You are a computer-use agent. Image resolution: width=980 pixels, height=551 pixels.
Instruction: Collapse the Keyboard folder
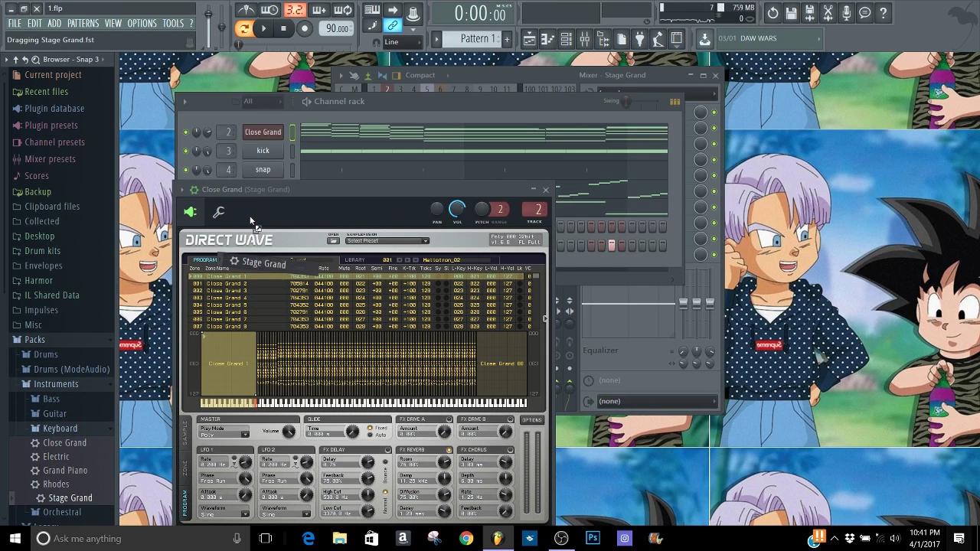coord(60,429)
